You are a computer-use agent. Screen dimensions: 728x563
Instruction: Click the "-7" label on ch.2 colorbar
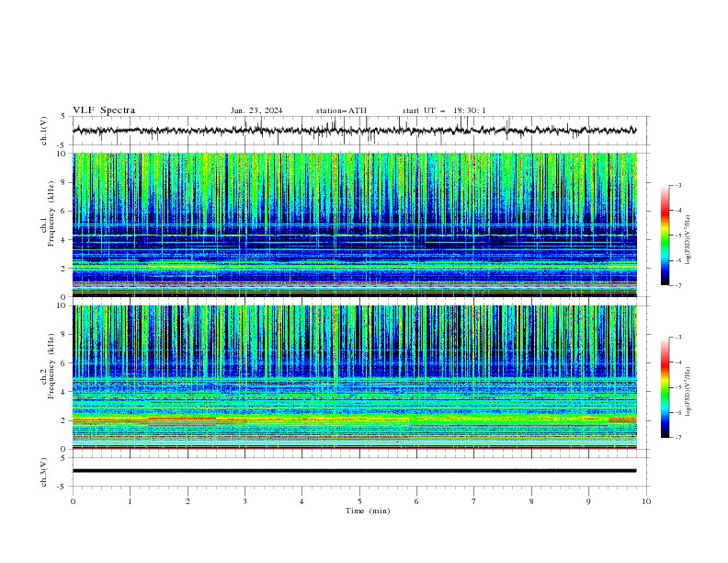click(677, 438)
